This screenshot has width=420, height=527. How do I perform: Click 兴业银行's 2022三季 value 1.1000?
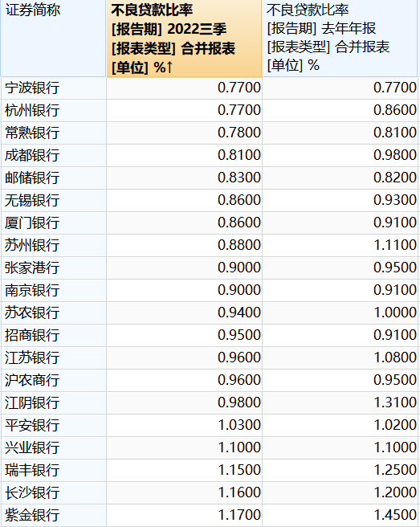tap(239, 448)
